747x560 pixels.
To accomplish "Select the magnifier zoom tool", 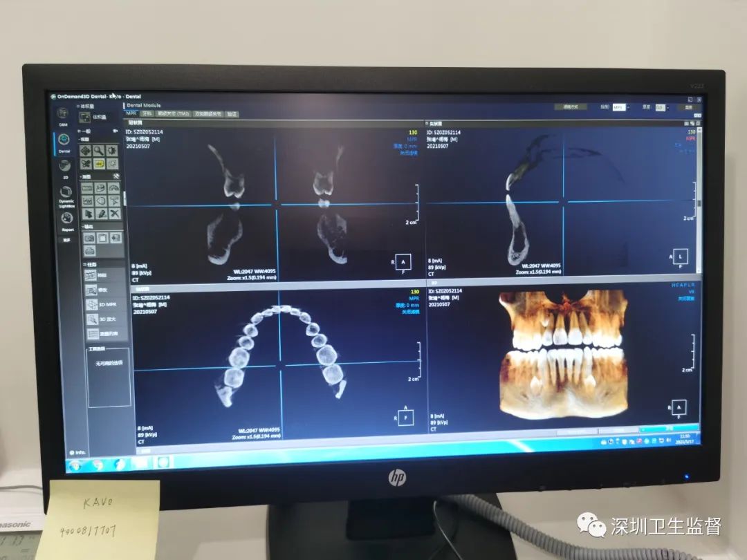I will (99, 151).
